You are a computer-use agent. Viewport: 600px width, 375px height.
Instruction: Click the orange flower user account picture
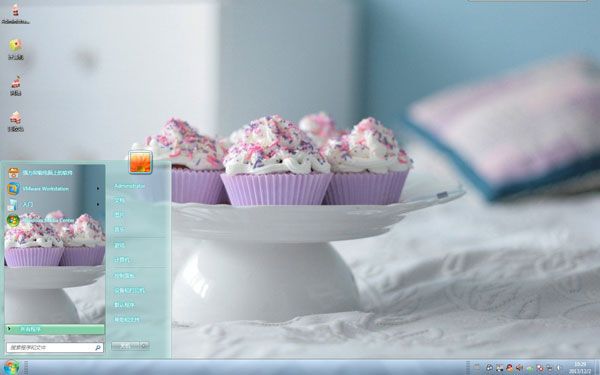tap(140, 162)
